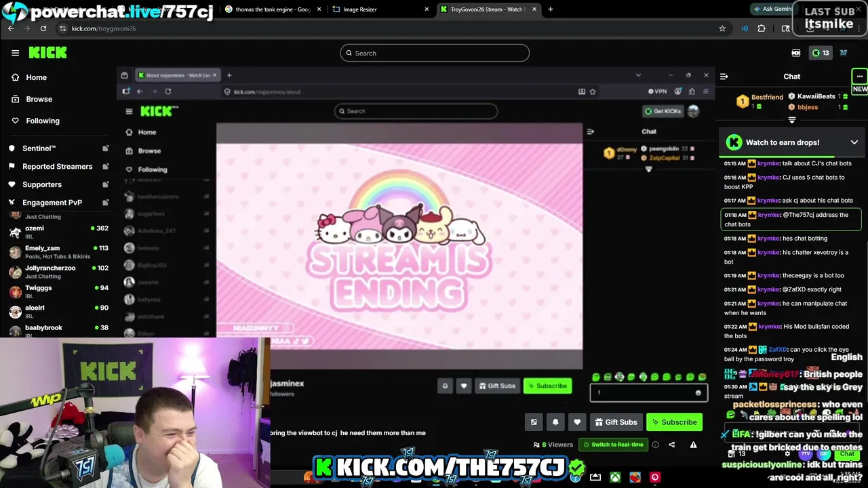Open Emily_zam's channel from the sidebar
This screenshot has width=868, height=488.
[x=58, y=251]
